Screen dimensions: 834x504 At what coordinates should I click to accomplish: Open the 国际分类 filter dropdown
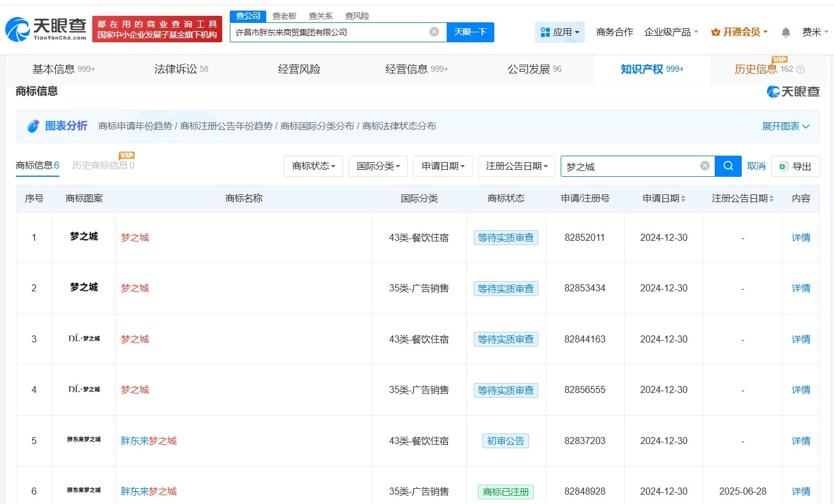[x=378, y=166]
